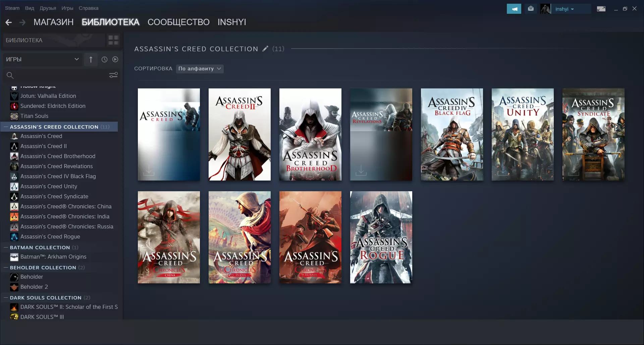Open the Steam menu
The image size is (644, 345).
pyautogui.click(x=12, y=8)
